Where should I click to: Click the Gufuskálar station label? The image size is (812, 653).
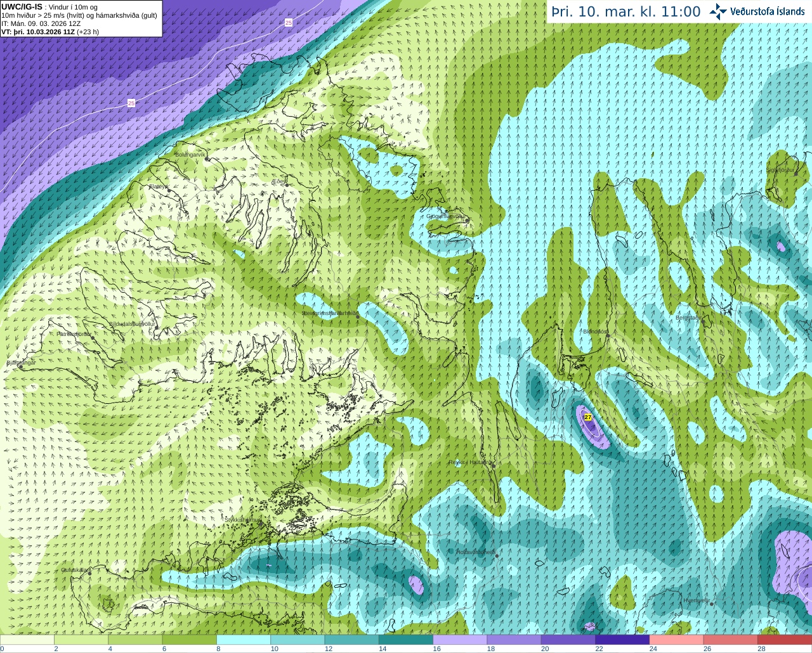click(x=74, y=570)
